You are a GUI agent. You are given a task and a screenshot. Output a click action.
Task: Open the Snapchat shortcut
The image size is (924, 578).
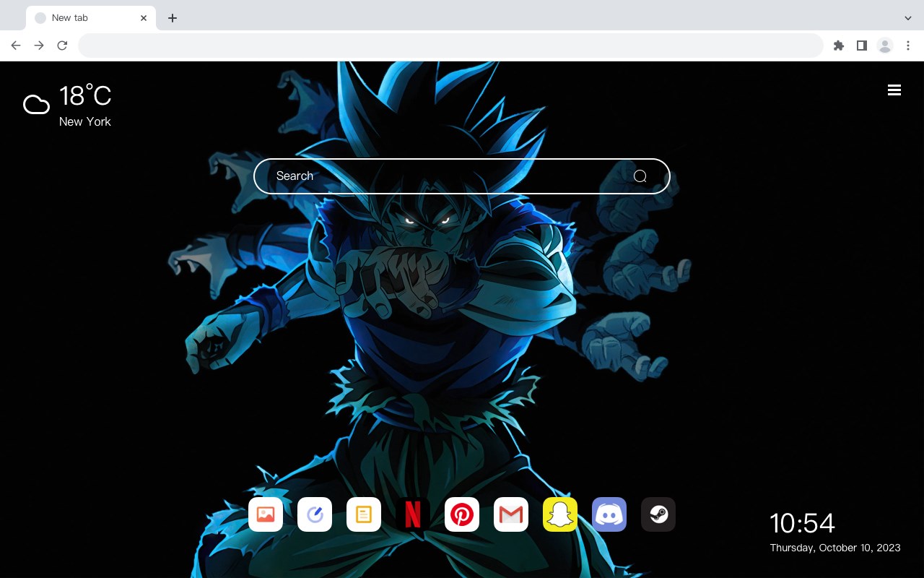(x=560, y=514)
